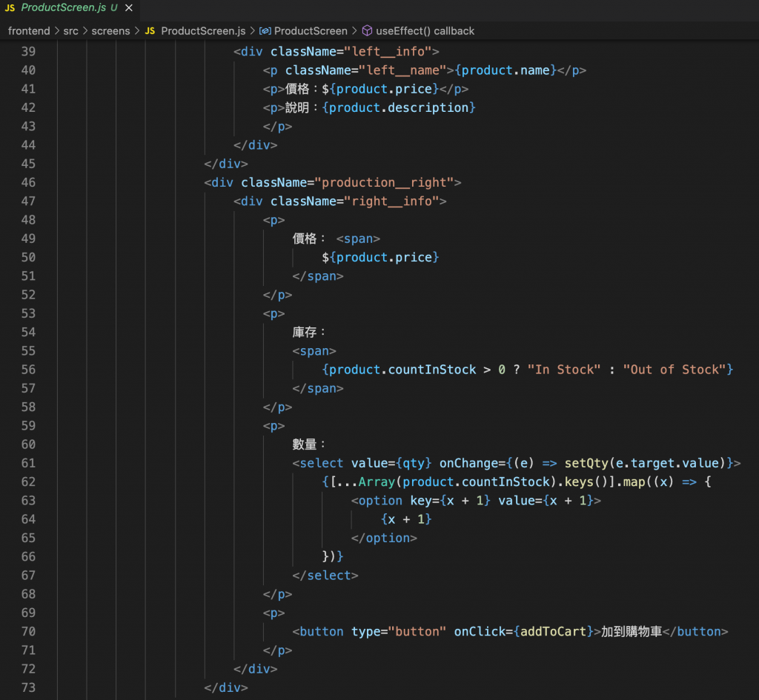Open the src breadcrumb segment
Image resolution: width=759 pixels, height=700 pixels.
70,31
